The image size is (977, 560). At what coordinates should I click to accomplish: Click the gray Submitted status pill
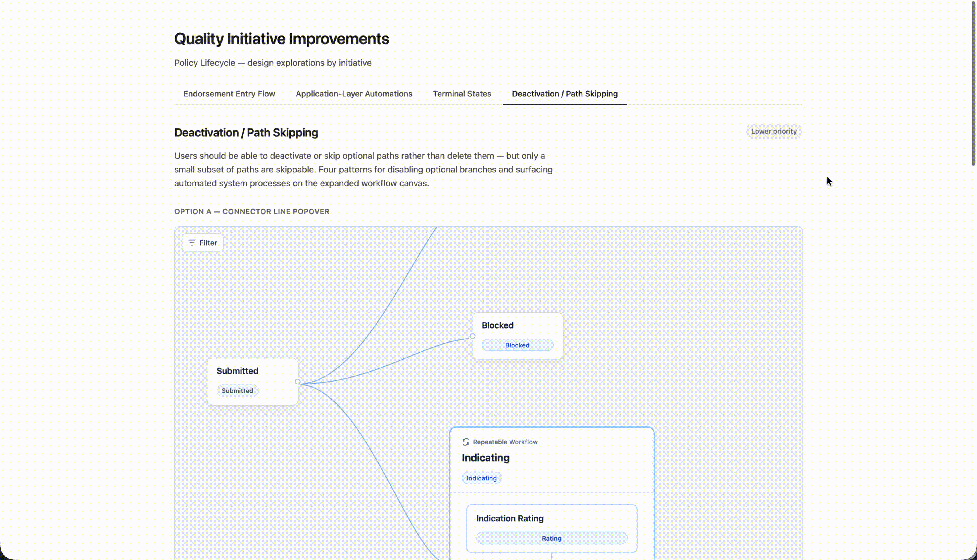coord(237,391)
